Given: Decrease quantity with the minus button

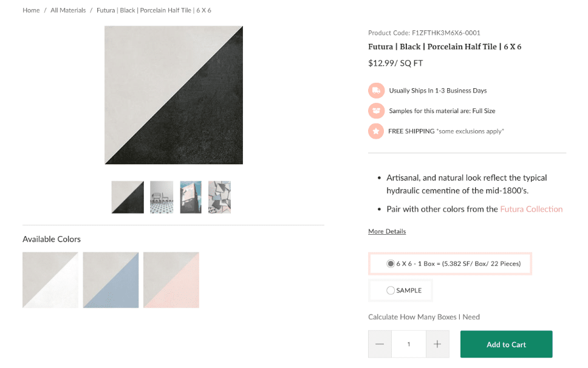Looking at the screenshot, I should point(380,344).
